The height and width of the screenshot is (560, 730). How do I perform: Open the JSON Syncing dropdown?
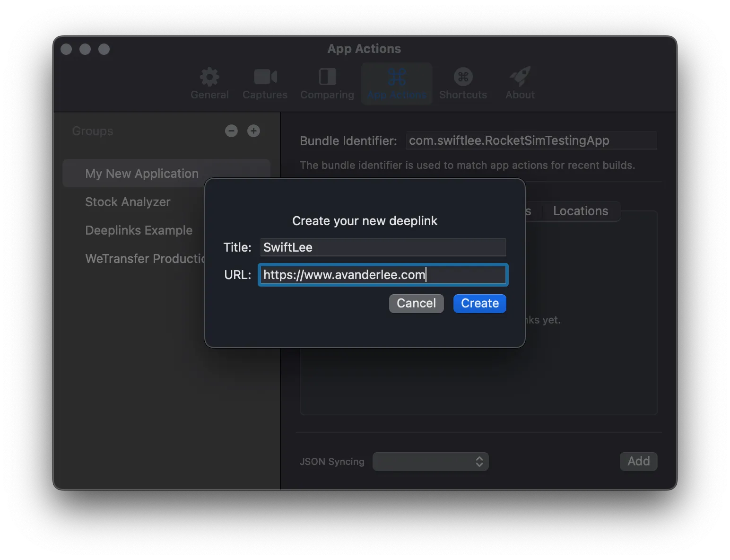[430, 462]
